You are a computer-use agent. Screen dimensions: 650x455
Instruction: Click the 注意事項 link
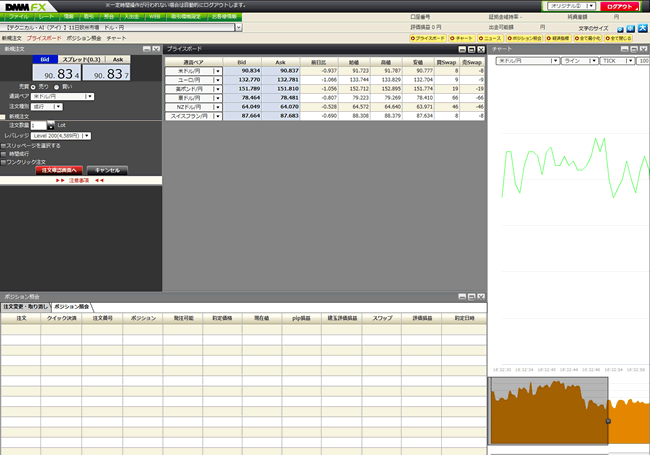[79, 181]
